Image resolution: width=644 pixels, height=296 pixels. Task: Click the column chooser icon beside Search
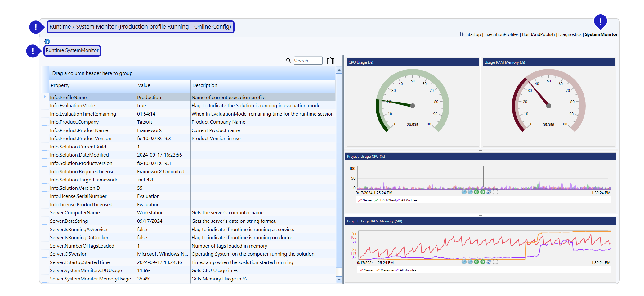click(330, 61)
